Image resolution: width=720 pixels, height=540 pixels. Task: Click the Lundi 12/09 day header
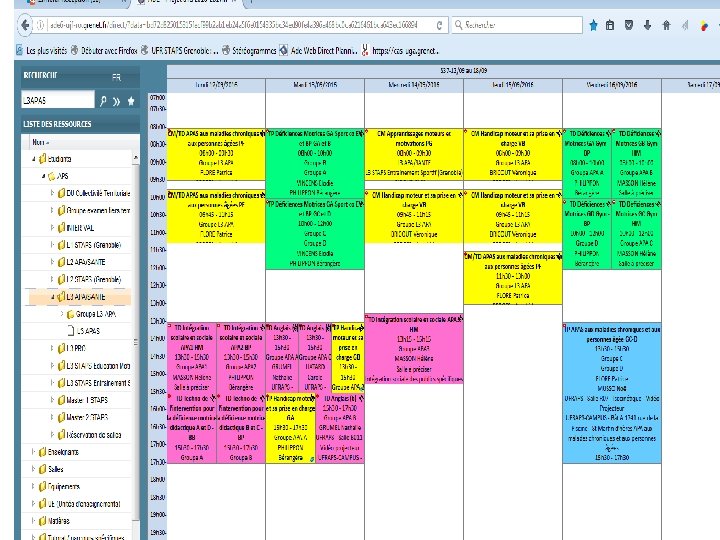pos(216,85)
